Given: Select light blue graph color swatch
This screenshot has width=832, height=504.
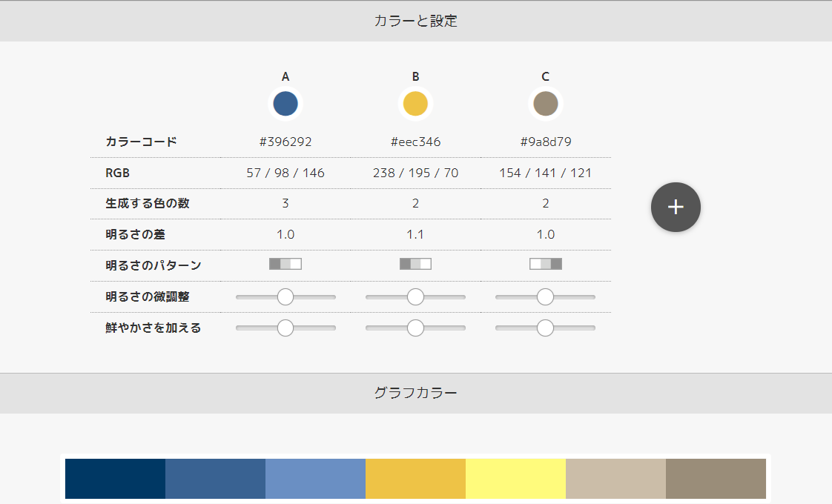Looking at the screenshot, I should pyautogui.click(x=315, y=479).
